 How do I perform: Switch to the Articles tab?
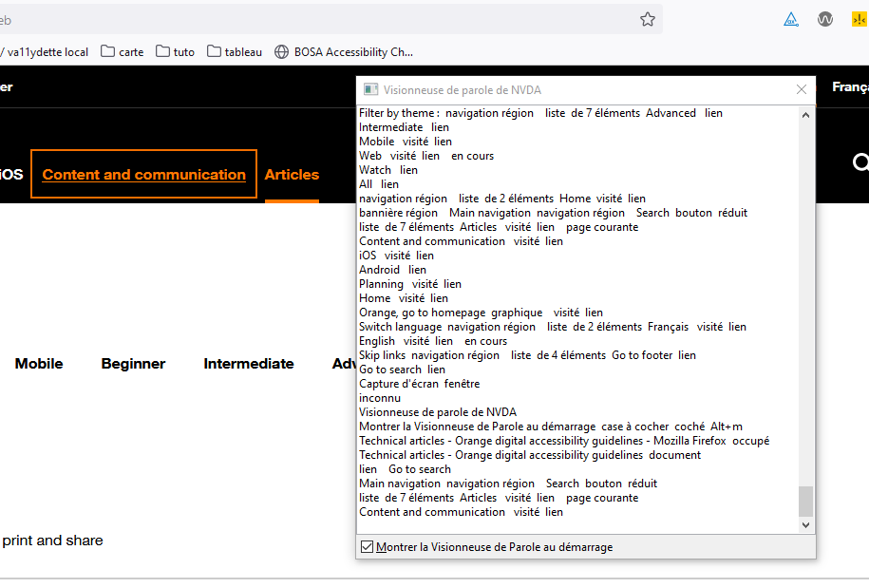(x=292, y=175)
